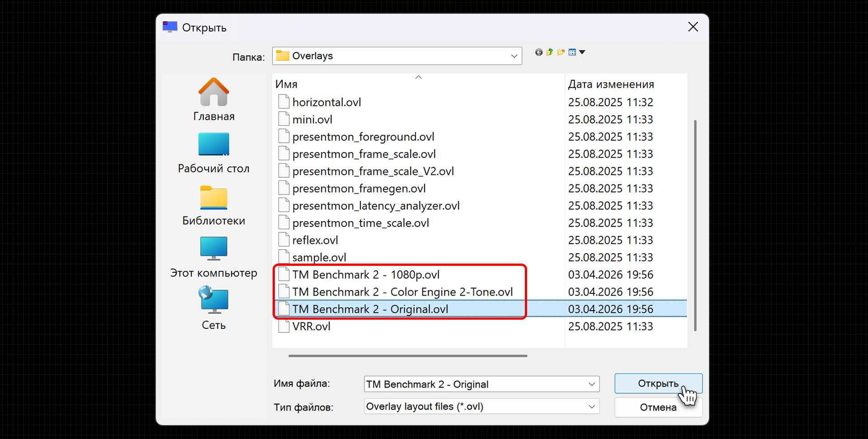Select the presentmon_latency_analyzer.ovl file
Viewport: 868px width, 439px height.
point(376,206)
